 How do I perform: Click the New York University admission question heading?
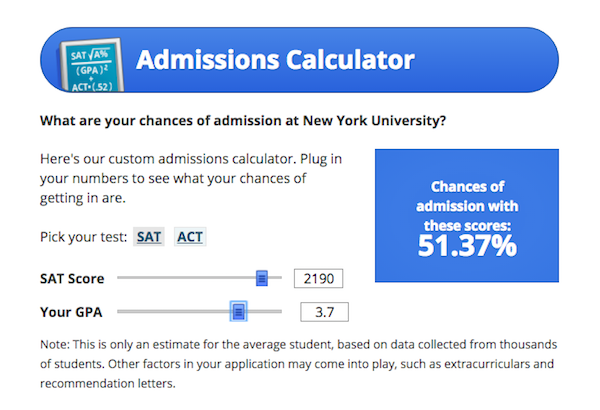point(243,121)
